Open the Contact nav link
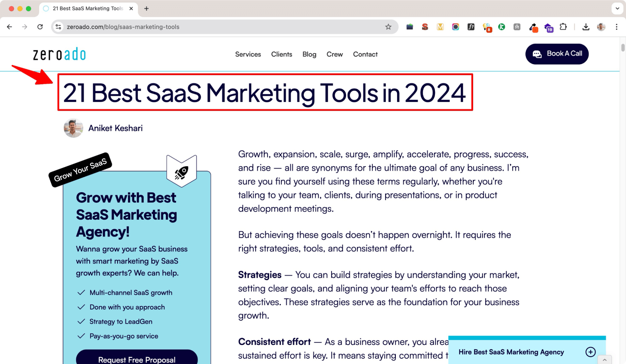Screen dimensions: 626x364 [x=365, y=54]
